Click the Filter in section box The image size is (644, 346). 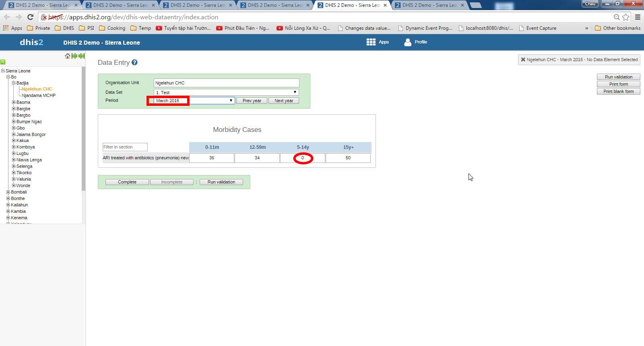click(x=125, y=147)
